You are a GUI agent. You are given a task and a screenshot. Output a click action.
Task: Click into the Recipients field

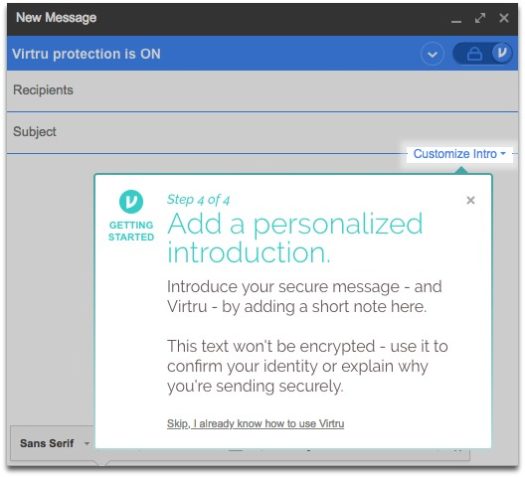(262, 90)
